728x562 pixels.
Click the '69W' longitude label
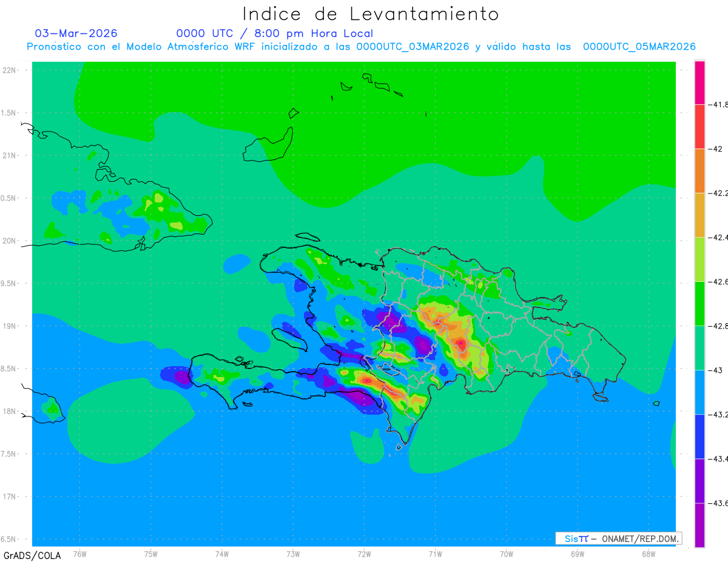(x=578, y=553)
